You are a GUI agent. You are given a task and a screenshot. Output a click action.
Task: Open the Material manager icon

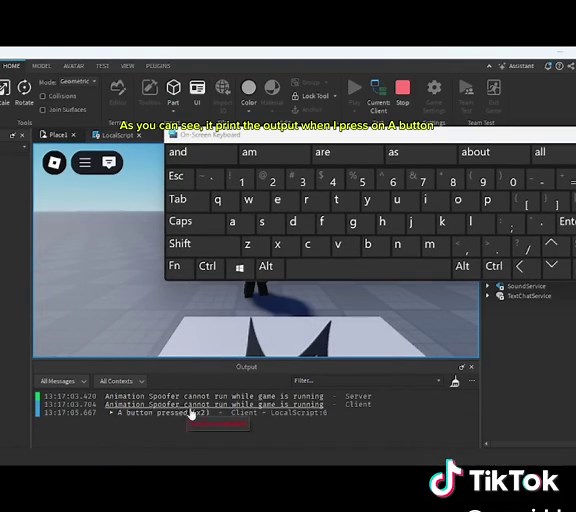(x=272, y=88)
